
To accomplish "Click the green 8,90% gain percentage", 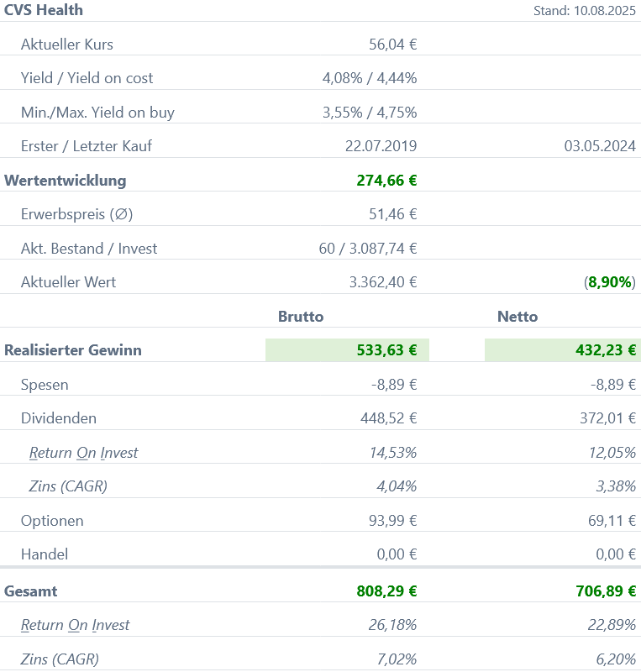I will [611, 282].
